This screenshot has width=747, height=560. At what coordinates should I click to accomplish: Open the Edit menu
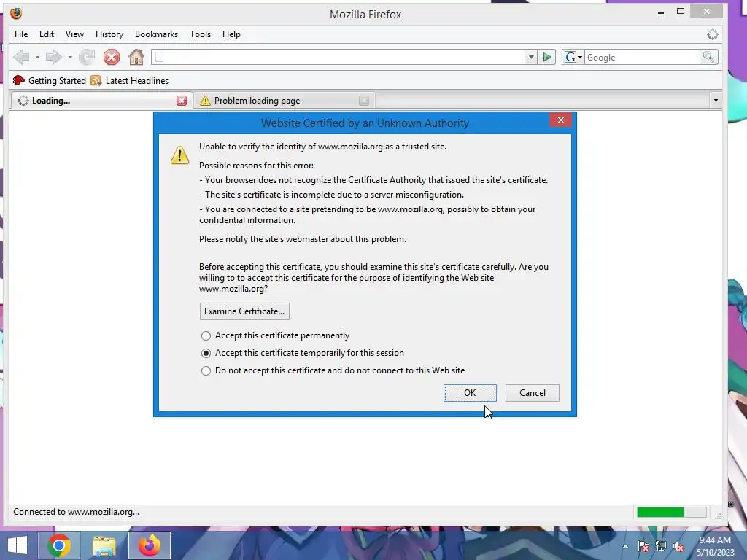tap(46, 34)
